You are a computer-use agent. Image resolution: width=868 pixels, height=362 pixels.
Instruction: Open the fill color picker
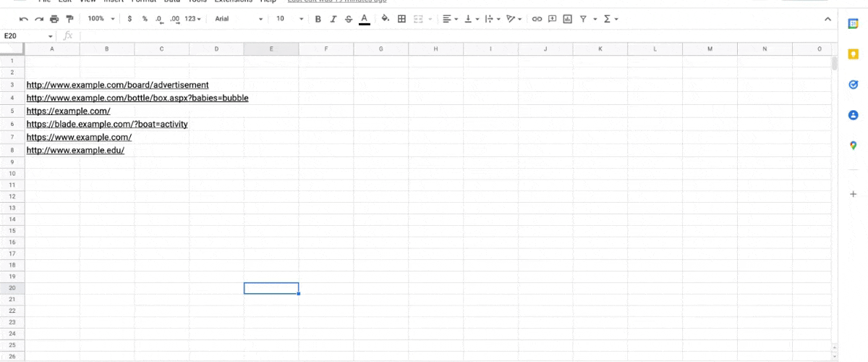point(385,19)
